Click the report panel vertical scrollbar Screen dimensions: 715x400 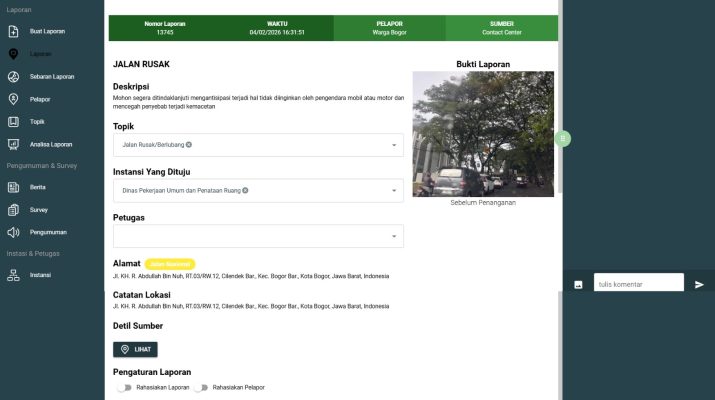[x=560, y=97]
